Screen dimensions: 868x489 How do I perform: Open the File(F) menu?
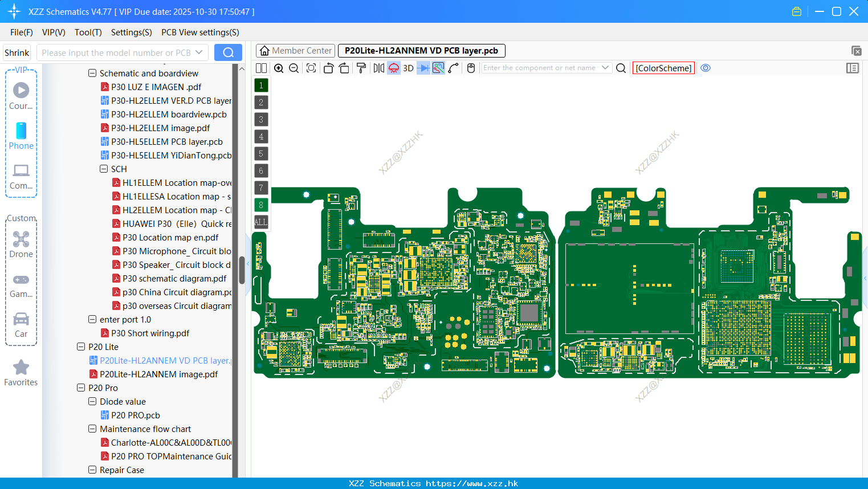click(22, 32)
